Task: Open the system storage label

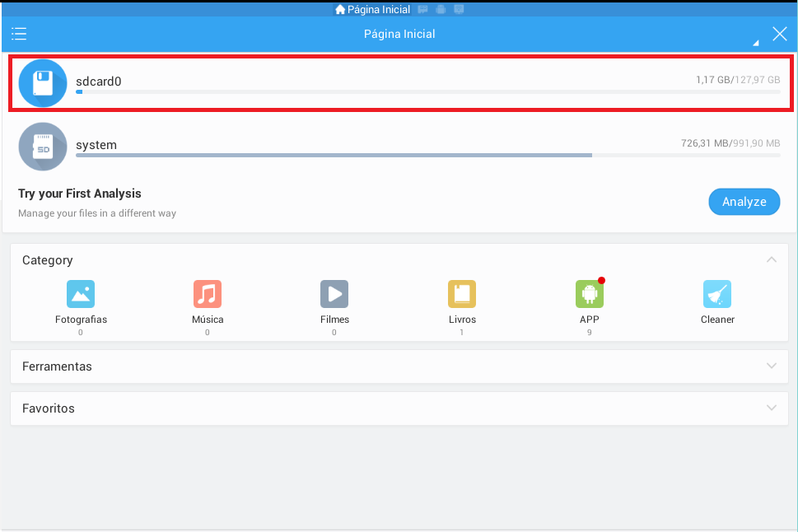Action: (96, 145)
